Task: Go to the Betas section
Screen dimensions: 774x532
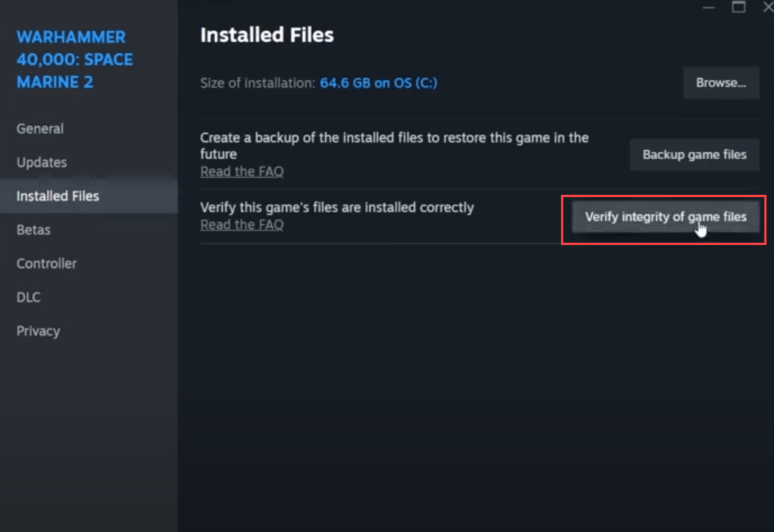Action: click(x=34, y=230)
